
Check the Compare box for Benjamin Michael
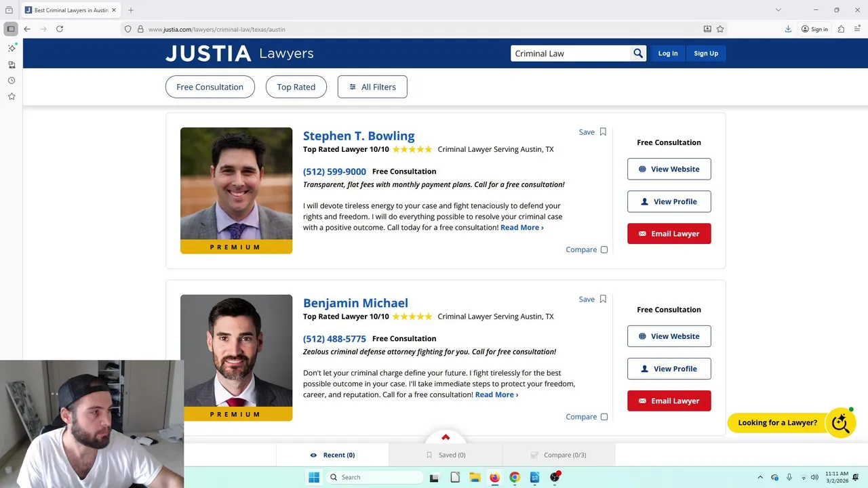point(604,417)
